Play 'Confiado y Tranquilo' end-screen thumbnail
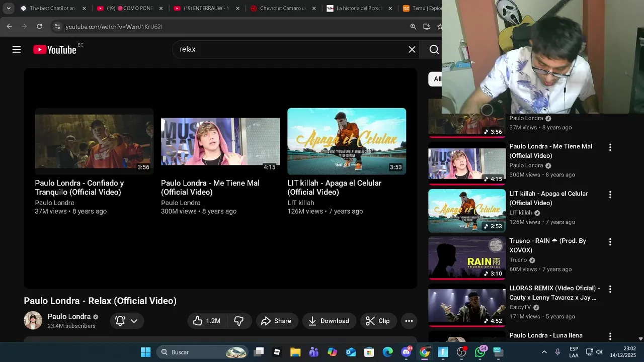Image resolution: width=644 pixels, height=362 pixels. click(94, 141)
